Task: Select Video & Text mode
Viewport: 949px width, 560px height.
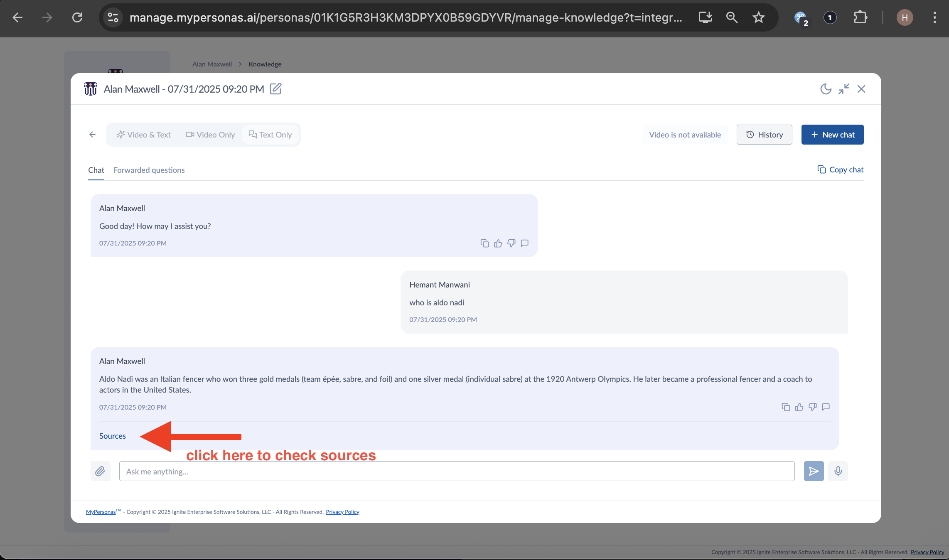Action: [144, 135]
